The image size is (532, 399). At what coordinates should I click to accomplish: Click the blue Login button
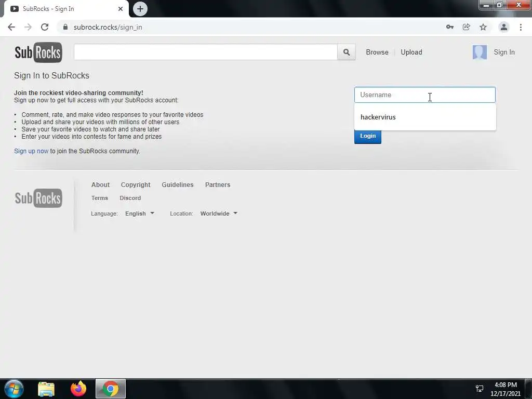(x=368, y=136)
